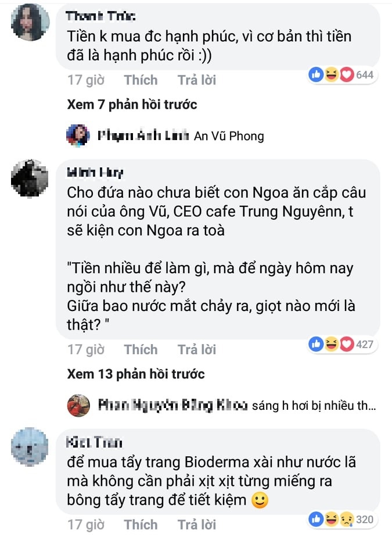Screen dimensions: 392x540
Task: Click the like reaction icon on Minh Huy's comment
Action: [x=317, y=345]
